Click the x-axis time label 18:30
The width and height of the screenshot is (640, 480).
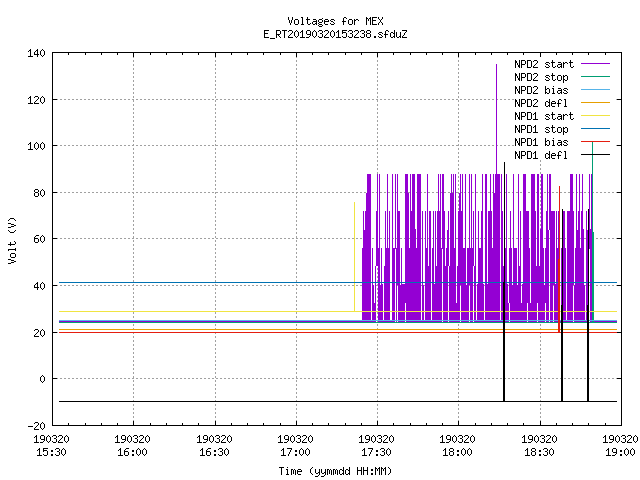539,452
